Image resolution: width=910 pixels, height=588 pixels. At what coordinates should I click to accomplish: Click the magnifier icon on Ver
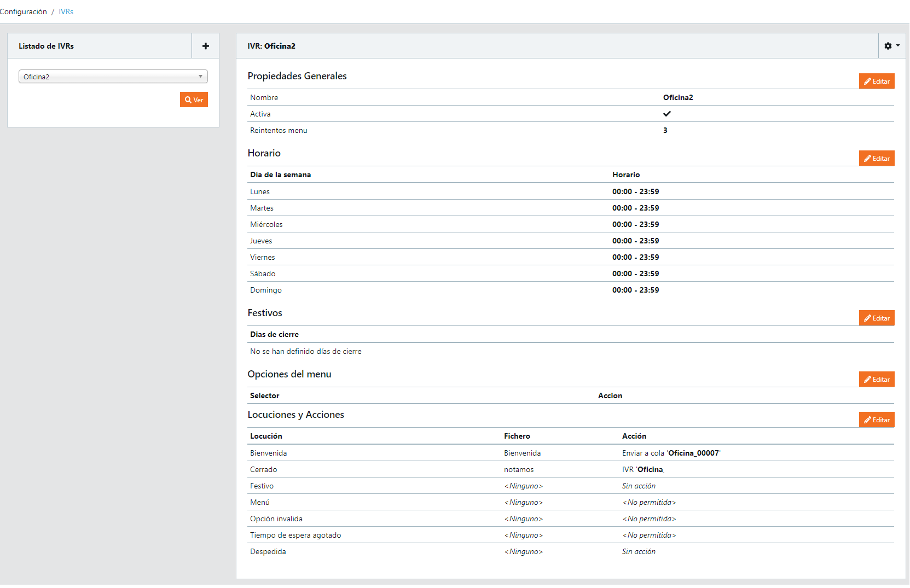click(x=188, y=100)
